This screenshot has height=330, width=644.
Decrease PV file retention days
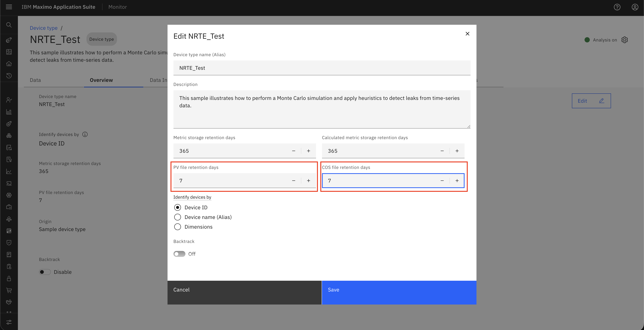(293, 180)
